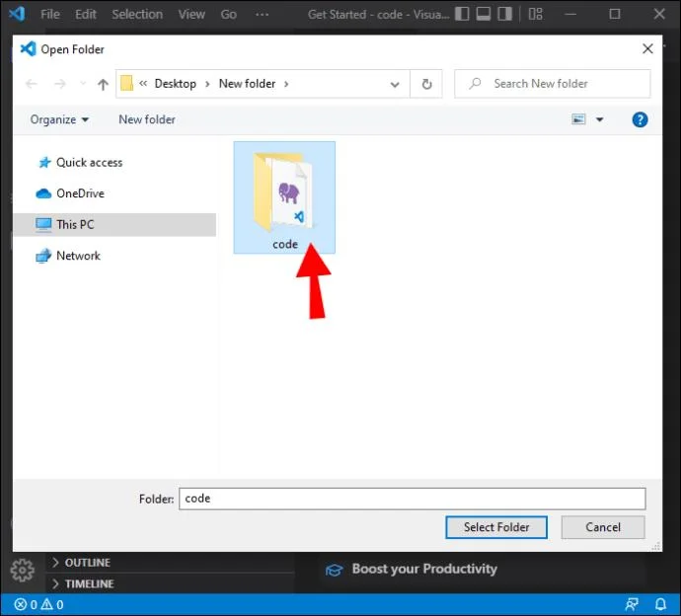Go forward in Open Folder dialog
Viewport: 681px width, 616px height.
pos(60,83)
